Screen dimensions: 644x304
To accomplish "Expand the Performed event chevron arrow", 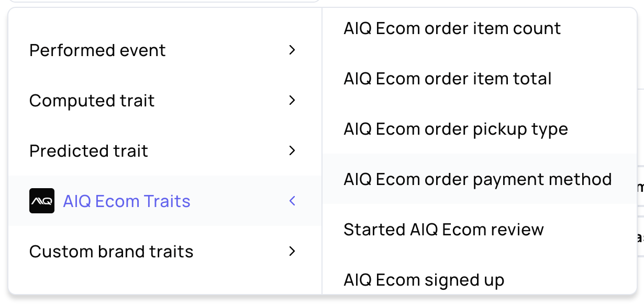I will [x=292, y=50].
